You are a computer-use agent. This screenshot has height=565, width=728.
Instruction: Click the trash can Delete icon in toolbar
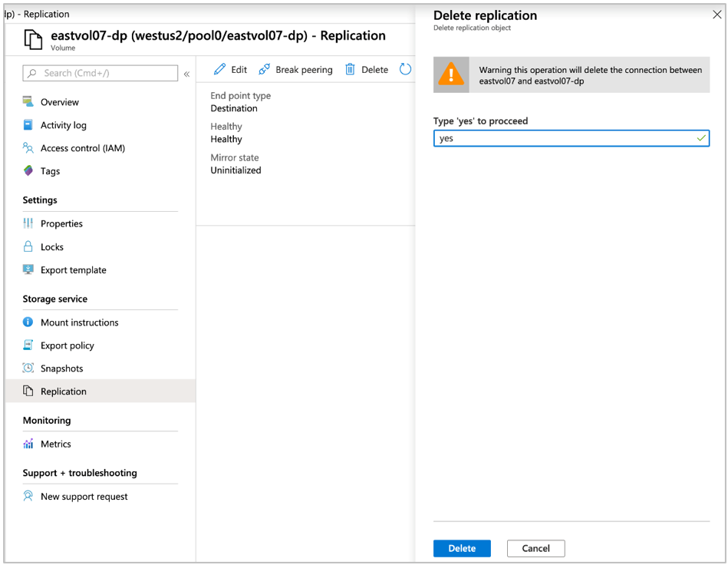pyautogui.click(x=350, y=69)
